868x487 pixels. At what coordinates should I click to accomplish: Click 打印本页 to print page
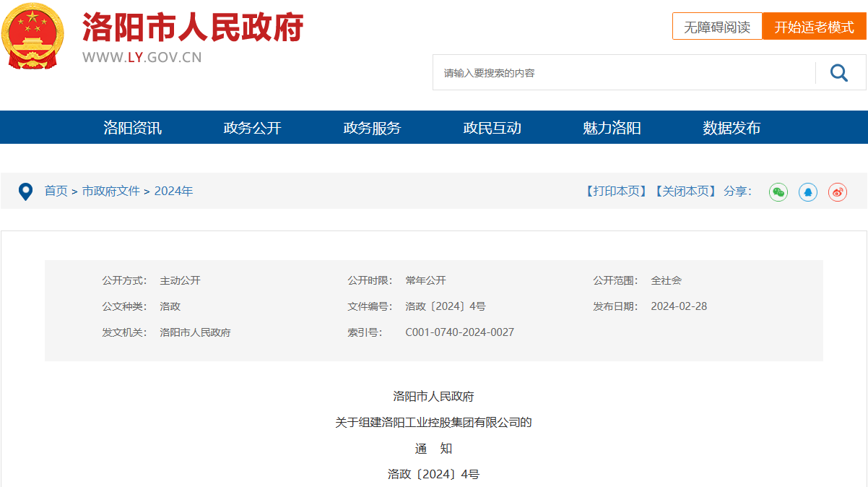pos(615,191)
